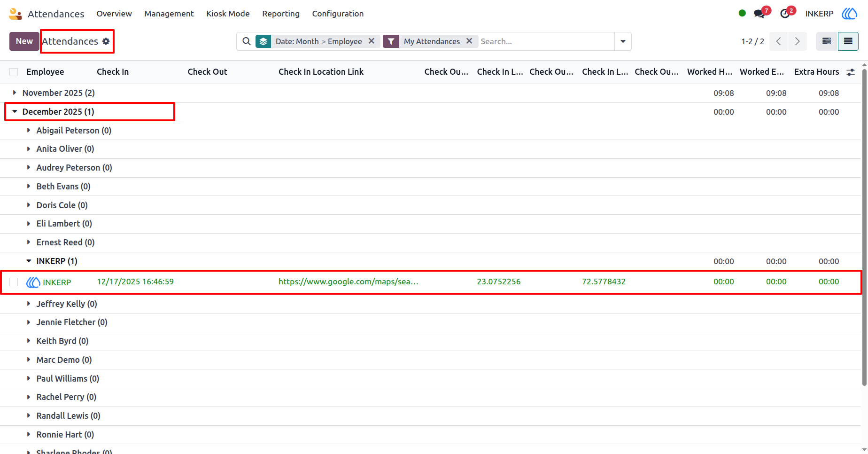Open the Configuration menu
868x454 pixels.
click(x=338, y=14)
